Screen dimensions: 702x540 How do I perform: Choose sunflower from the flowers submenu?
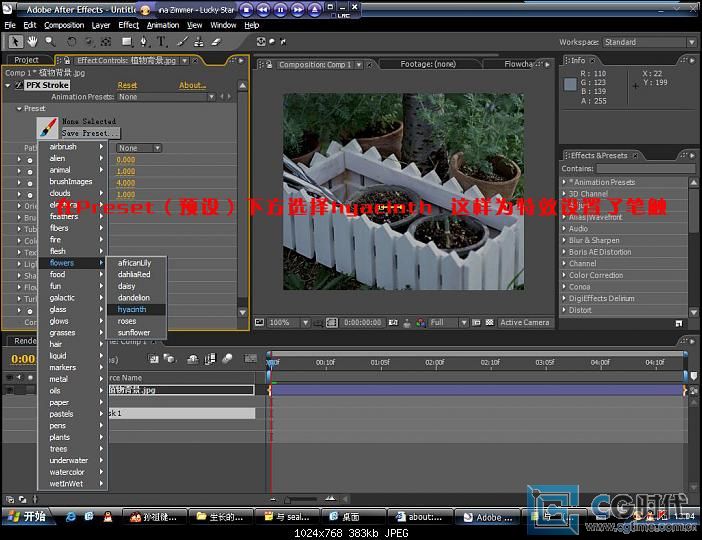(137, 333)
